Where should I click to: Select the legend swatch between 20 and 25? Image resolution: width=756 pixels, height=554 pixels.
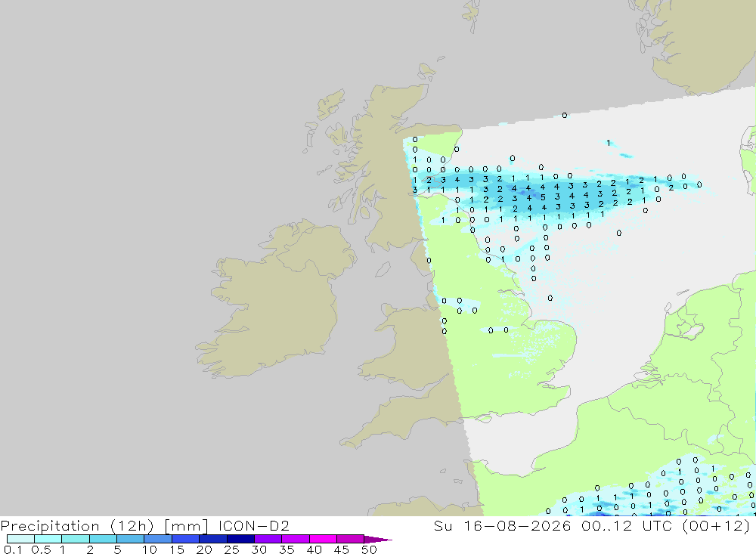point(213,539)
